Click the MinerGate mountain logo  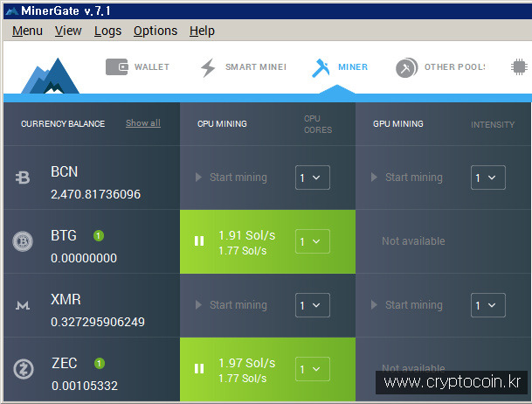(x=50, y=76)
